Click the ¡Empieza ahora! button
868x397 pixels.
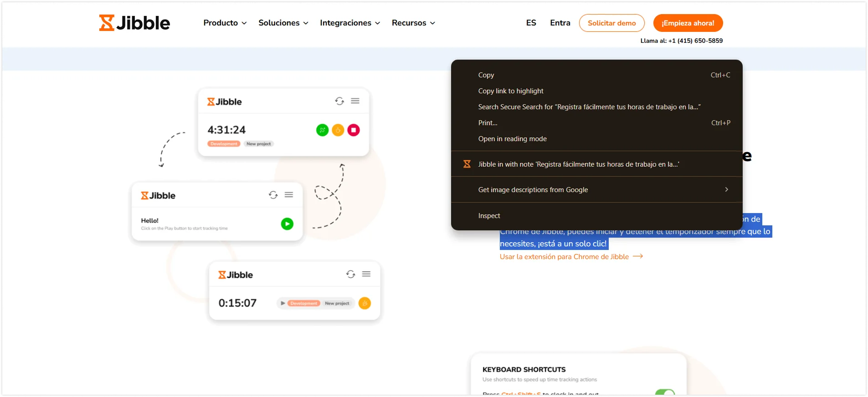(x=688, y=23)
